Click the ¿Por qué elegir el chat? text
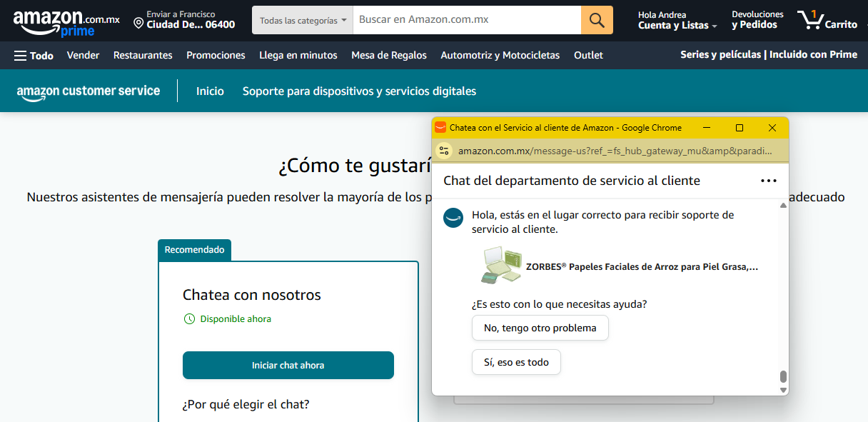 coord(246,404)
